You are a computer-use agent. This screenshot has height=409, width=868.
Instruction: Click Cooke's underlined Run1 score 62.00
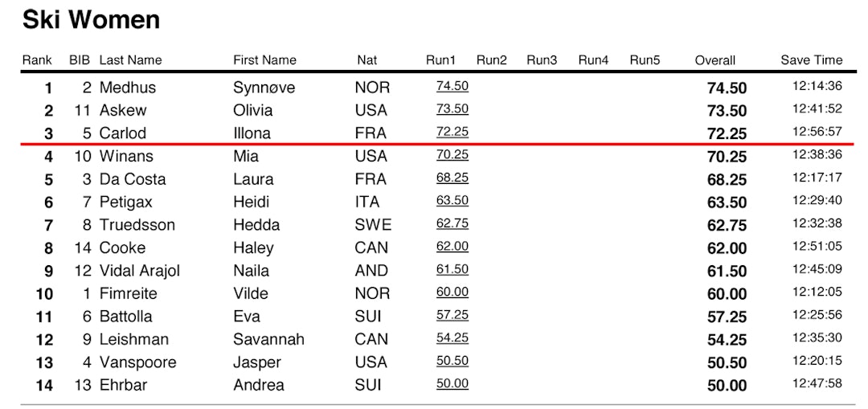point(452,246)
